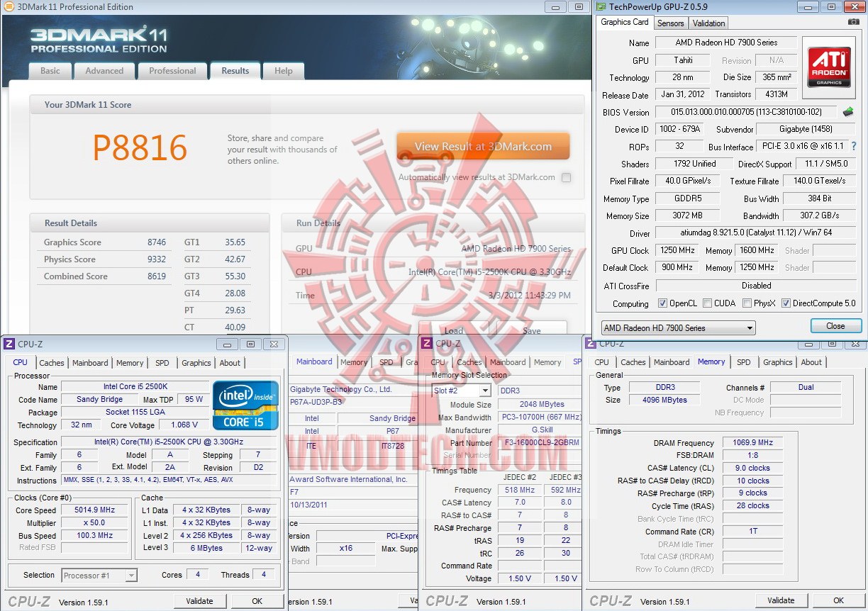Click the Command Rate 1T value

(753, 532)
